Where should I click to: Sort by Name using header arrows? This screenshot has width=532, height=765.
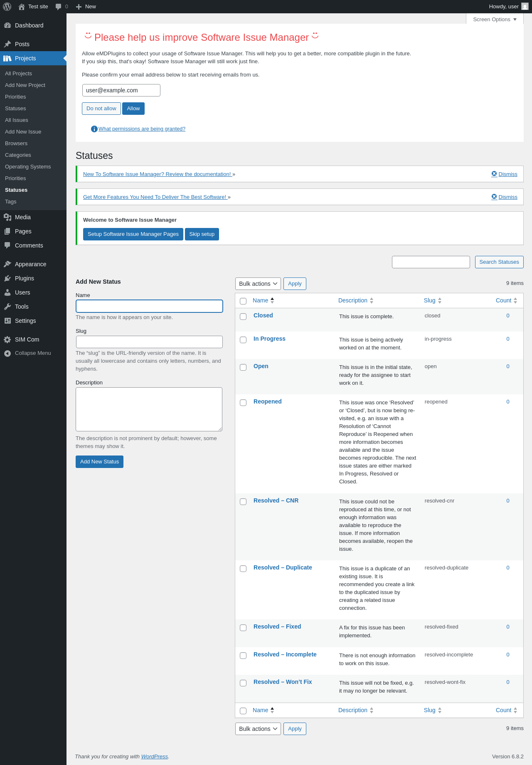272,300
